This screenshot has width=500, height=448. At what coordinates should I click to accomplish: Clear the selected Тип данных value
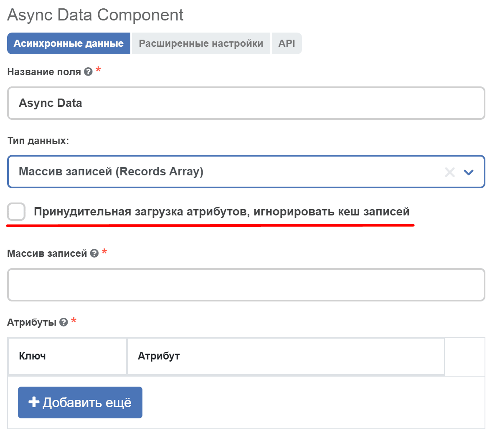click(x=449, y=172)
